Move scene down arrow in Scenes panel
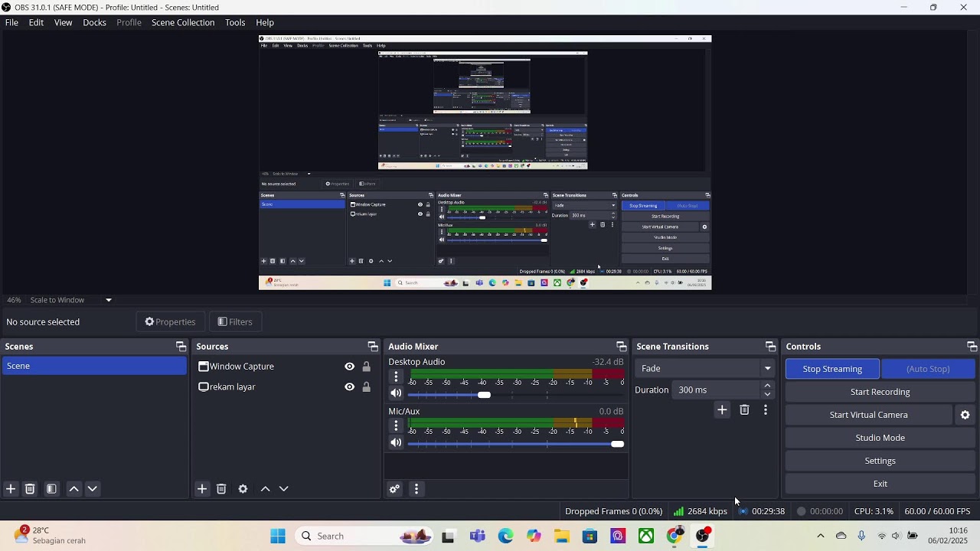980x551 pixels. pyautogui.click(x=93, y=489)
